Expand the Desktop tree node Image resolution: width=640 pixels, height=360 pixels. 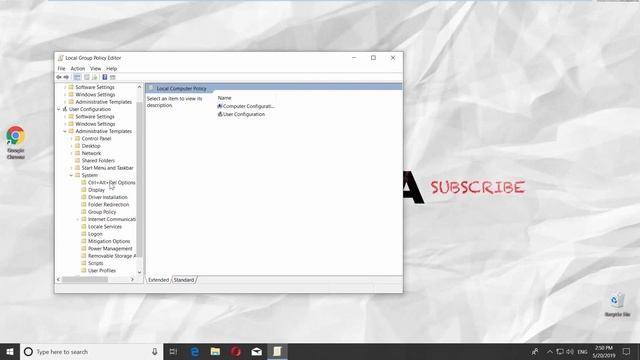click(x=71, y=146)
